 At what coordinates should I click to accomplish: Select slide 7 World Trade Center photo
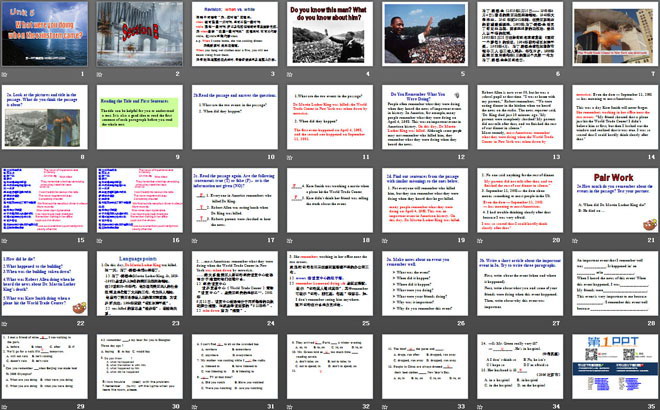[615, 34]
